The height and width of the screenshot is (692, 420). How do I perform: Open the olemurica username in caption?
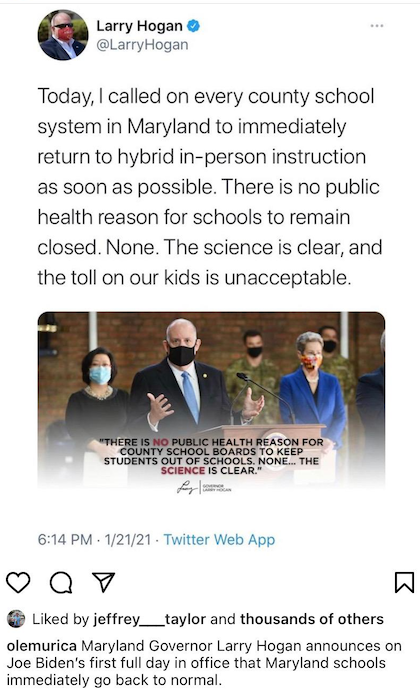tap(42, 646)
